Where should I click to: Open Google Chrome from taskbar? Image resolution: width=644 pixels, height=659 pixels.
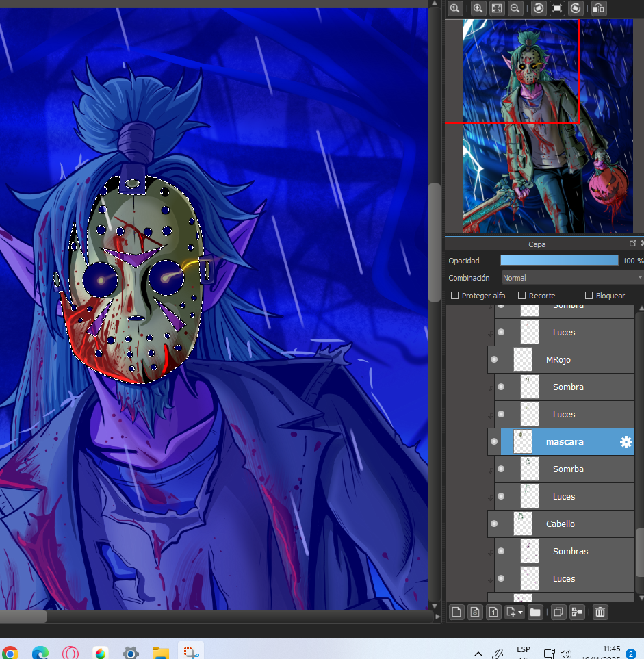tap(10, 653)
